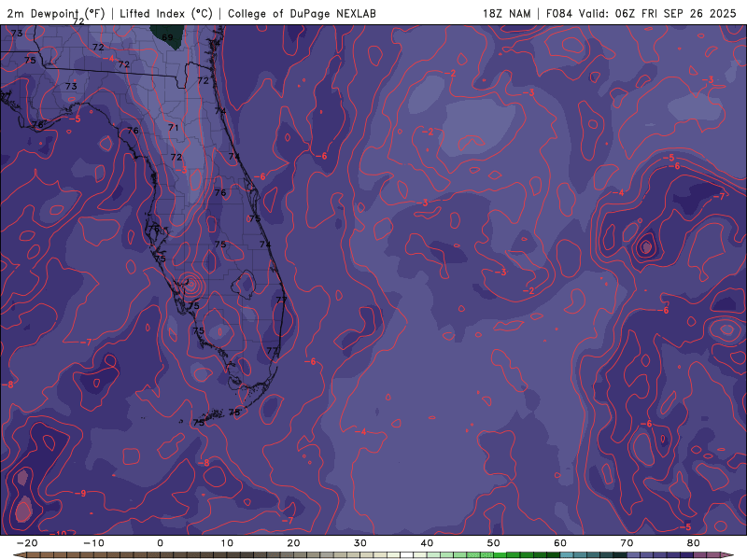Click the '60' colorbar scale label

(x=560, y=543)
